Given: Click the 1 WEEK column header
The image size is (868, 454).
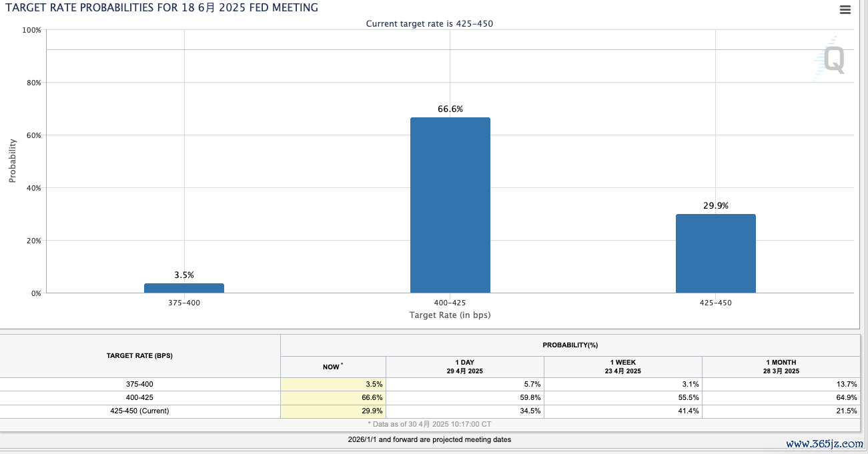Looking at the screenshot, I should coord(622,367).
